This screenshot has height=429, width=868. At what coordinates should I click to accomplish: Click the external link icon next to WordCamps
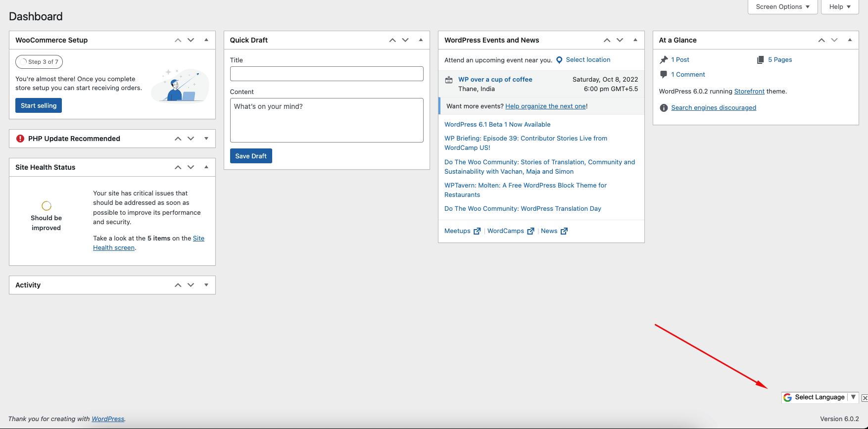point(530,231)
